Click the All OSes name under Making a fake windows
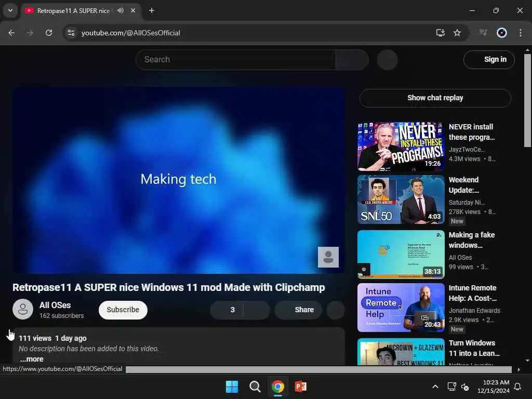 460,258
